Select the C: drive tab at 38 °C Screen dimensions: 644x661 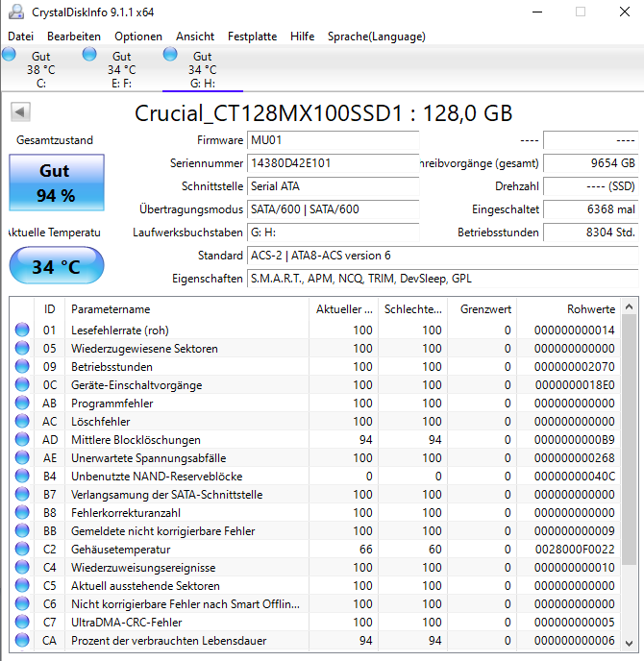(x=41, y=69)
